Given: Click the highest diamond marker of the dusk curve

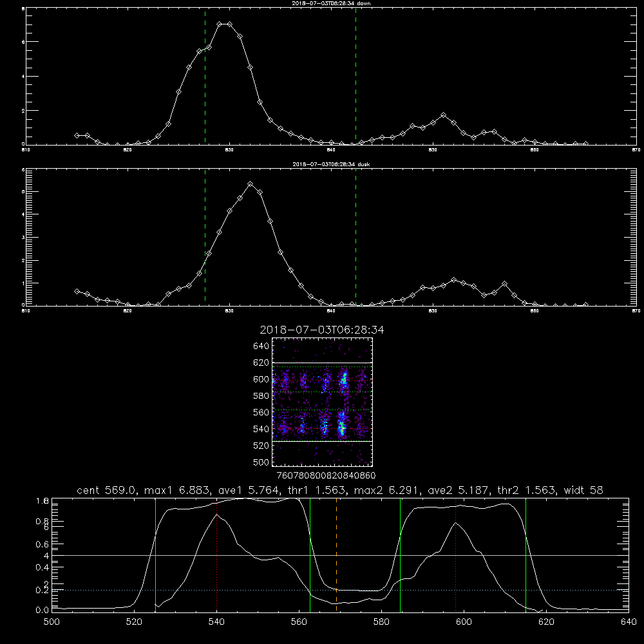Looking at the screenshot, I should [250, 184].
